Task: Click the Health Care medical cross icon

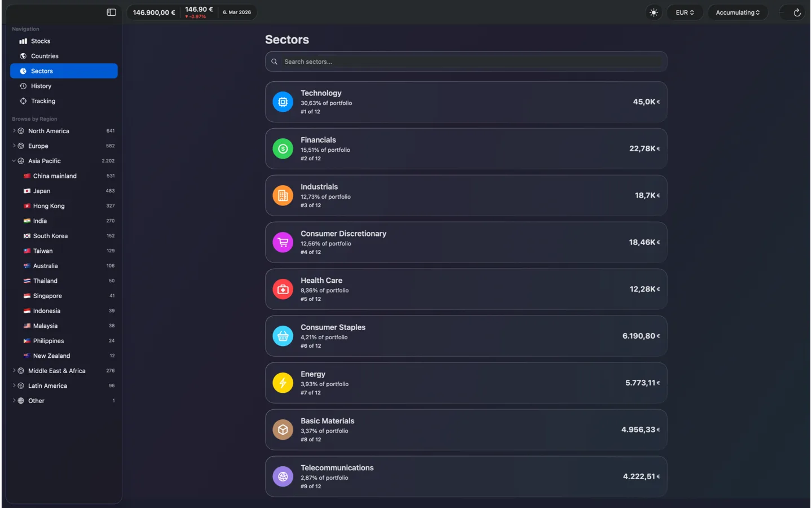Action: pos(283,289)
